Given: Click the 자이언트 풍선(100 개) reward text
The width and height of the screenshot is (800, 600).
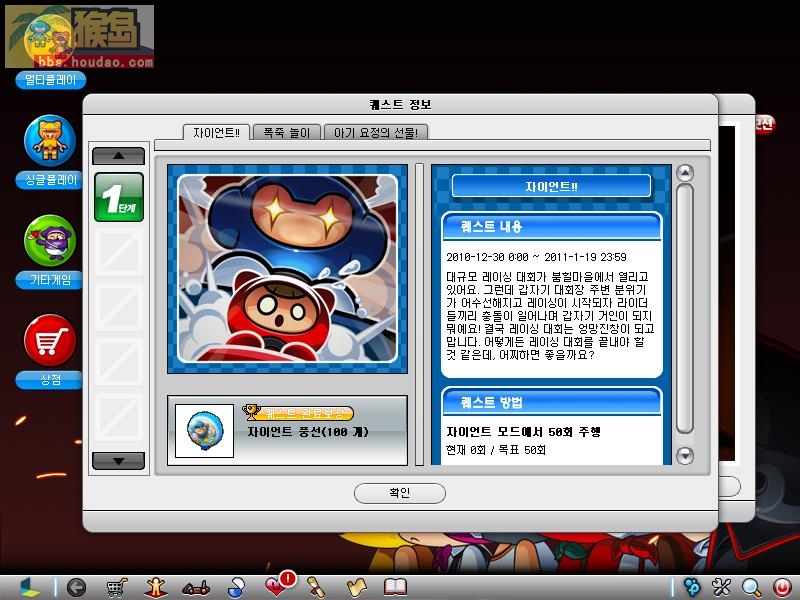Looking at the screenshot, I should [x=308, y=432].
